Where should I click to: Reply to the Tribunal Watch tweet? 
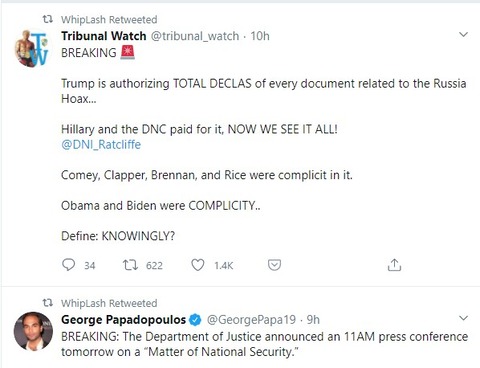tap(69, 265)
